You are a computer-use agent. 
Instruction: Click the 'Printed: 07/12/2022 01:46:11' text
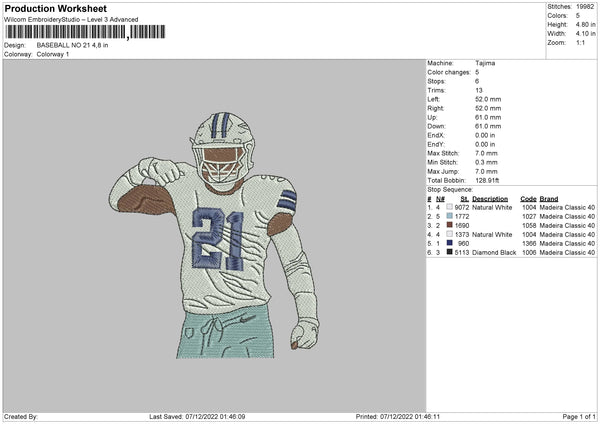398,416
